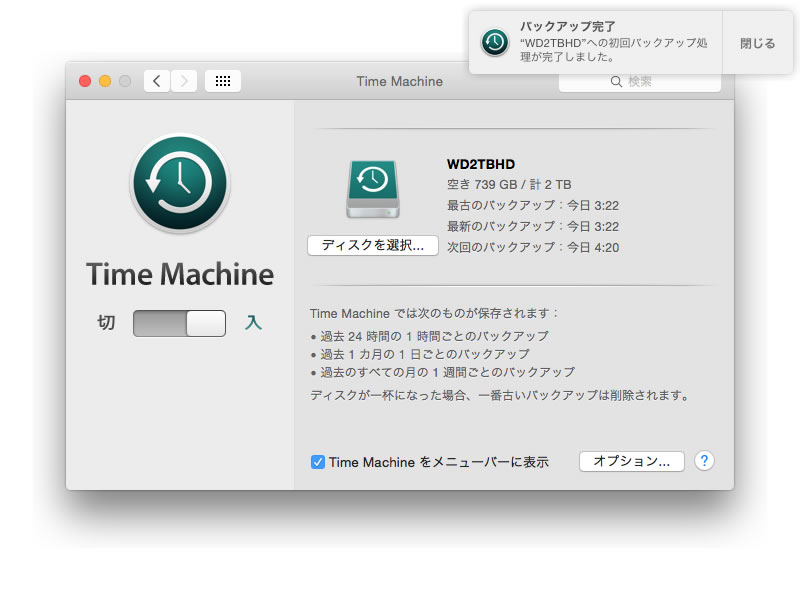Click the ディスクが一杯になった場合 notice text
The width and height of the screenshot is (800, 600).
pos(501,395)
